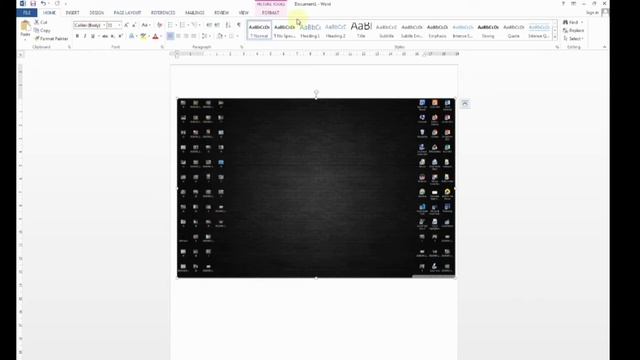640x360 pixels.
Task: Switch to the MAILINGS tab
Action: pos(195,13)
